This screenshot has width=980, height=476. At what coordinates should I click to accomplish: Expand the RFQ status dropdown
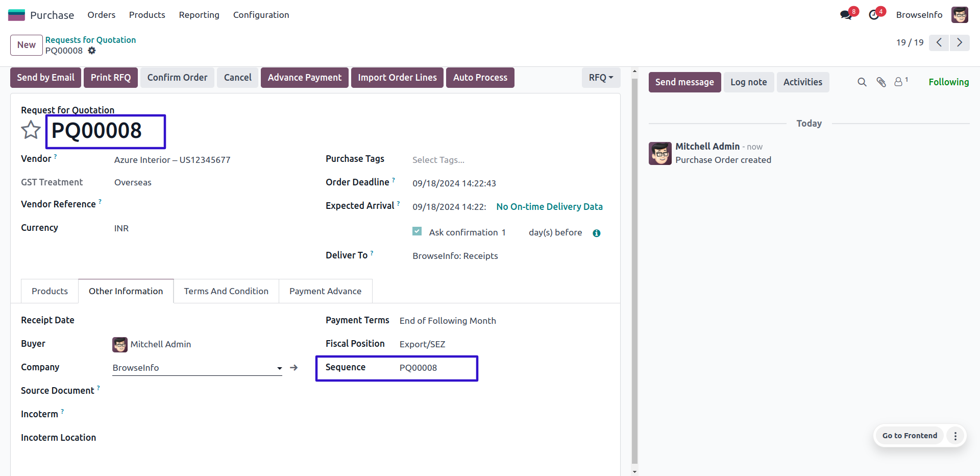pos(601,78)
